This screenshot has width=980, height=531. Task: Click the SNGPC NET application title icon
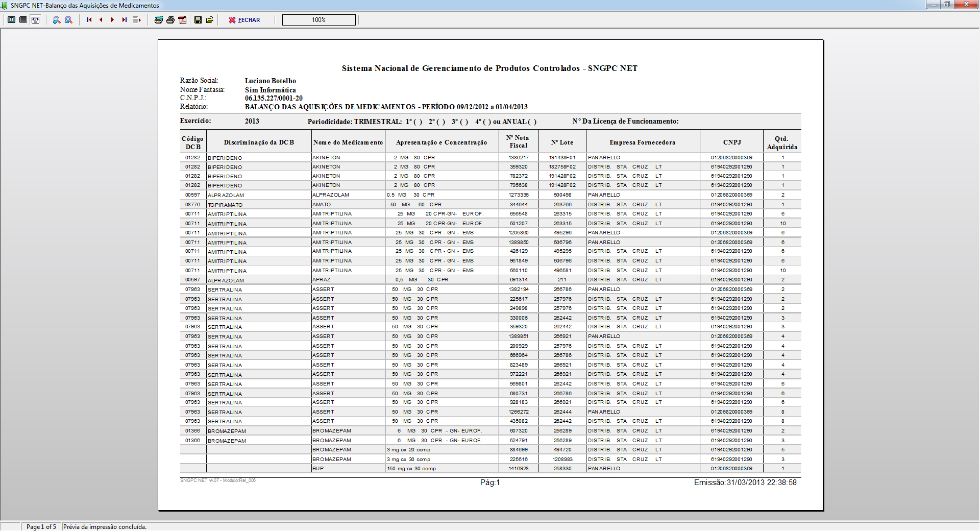point(5,5)
